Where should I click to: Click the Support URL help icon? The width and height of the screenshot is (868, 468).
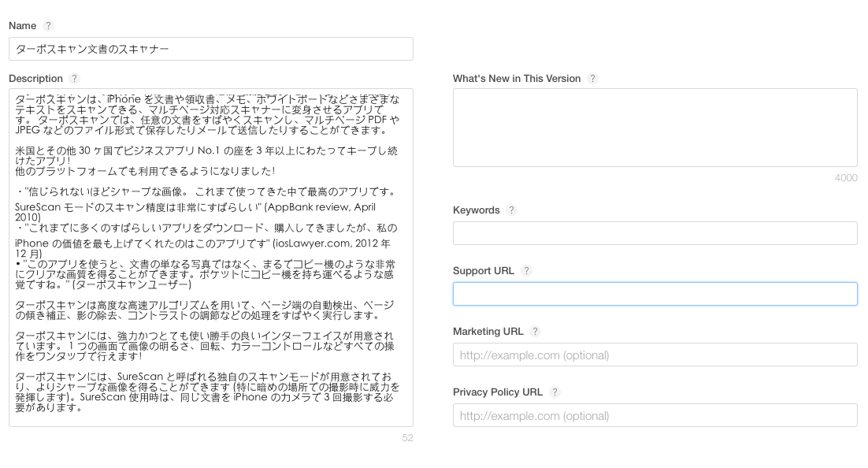526,271
